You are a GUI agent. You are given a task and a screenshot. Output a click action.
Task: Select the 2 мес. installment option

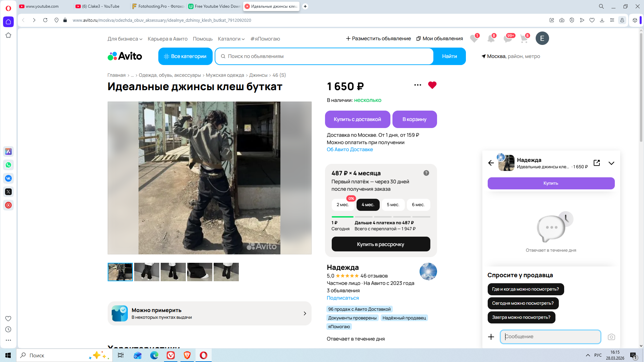tap(342, 205)
